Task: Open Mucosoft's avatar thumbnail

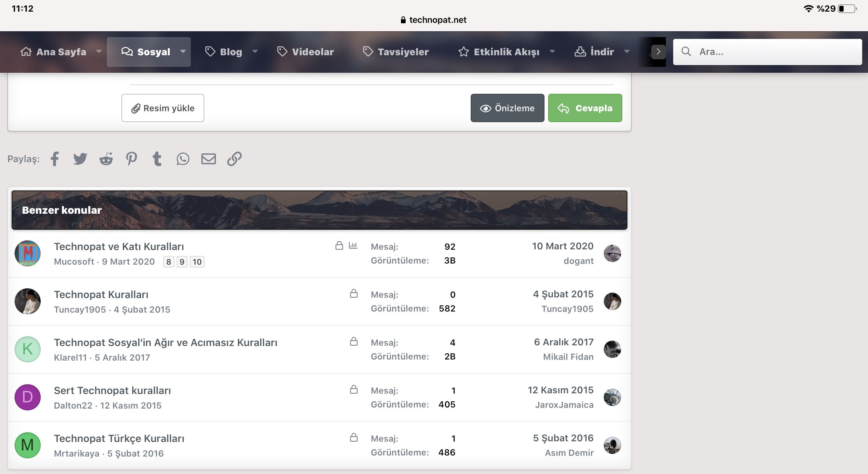Action: click(28, 253)
